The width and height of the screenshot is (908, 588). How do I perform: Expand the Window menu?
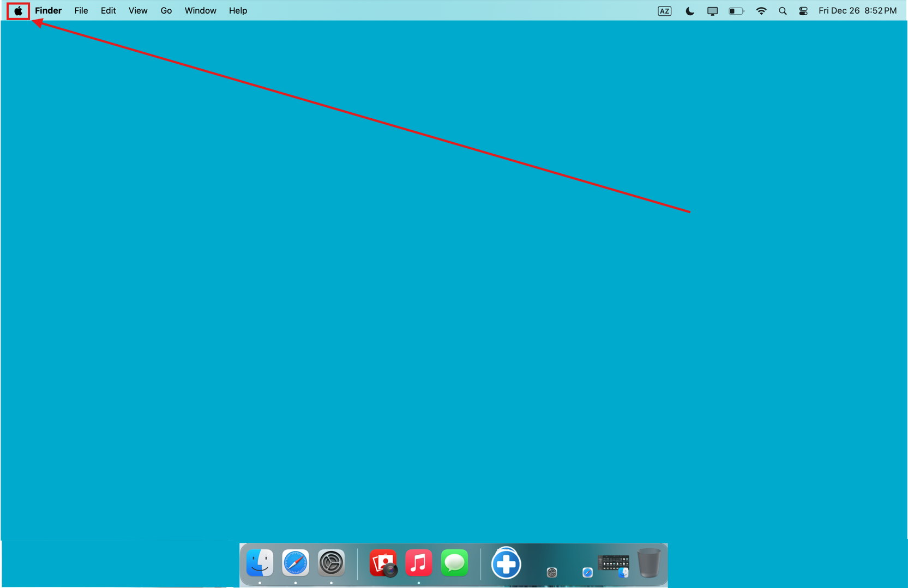coord(200,11)
